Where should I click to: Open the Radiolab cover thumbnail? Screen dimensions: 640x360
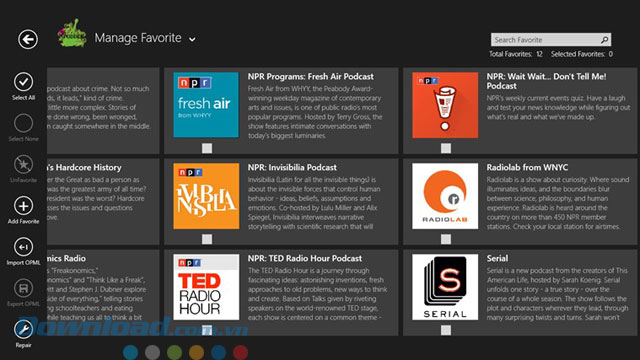pos(445,196)
